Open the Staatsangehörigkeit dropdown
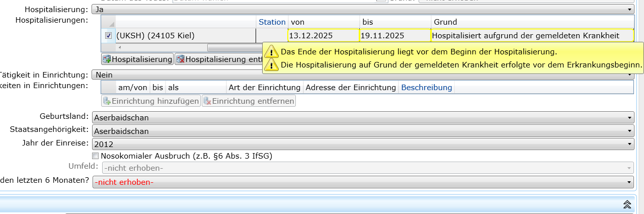 pyautogui.click(x=362, y=131)
